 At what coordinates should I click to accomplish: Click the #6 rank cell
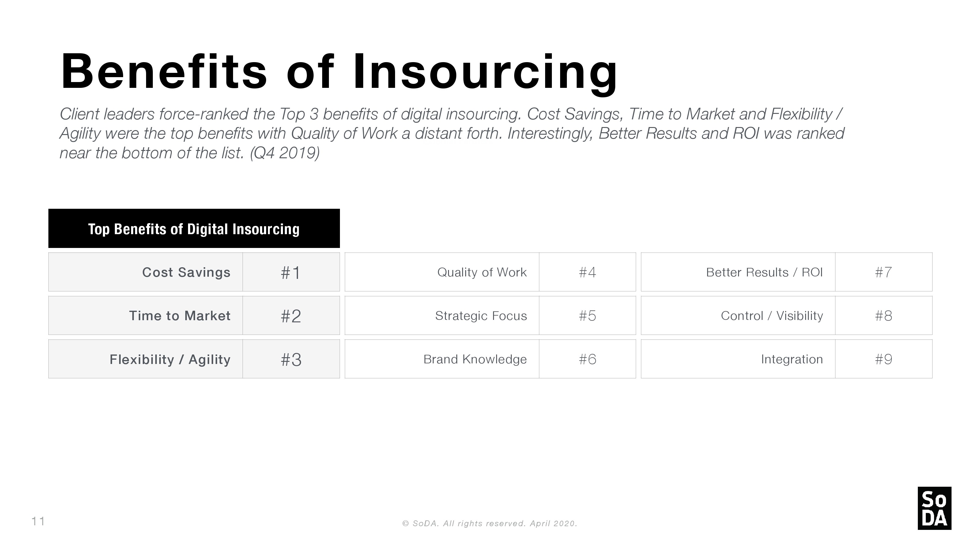[x=587, y=359]
